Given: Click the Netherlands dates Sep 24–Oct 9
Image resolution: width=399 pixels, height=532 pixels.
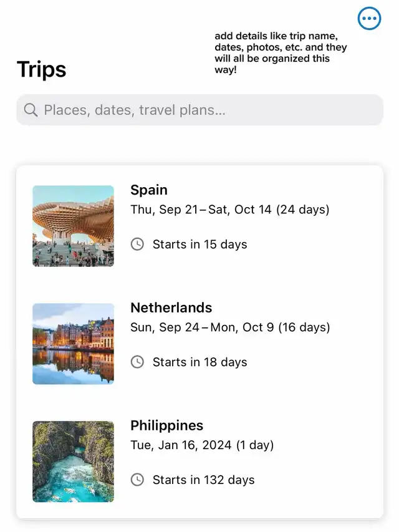Looking at the screenshot, I should 230,327.
